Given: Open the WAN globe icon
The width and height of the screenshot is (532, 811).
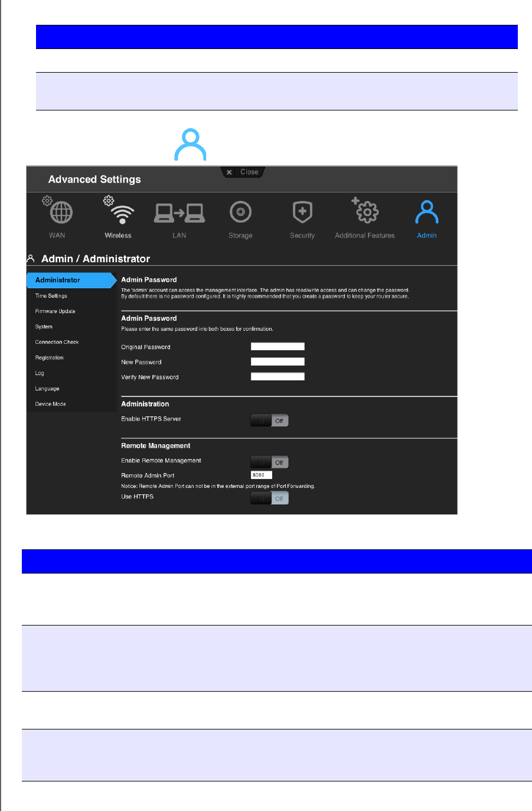Looking at the screenshot, I should pyautogui.click(x=58, y=211).
